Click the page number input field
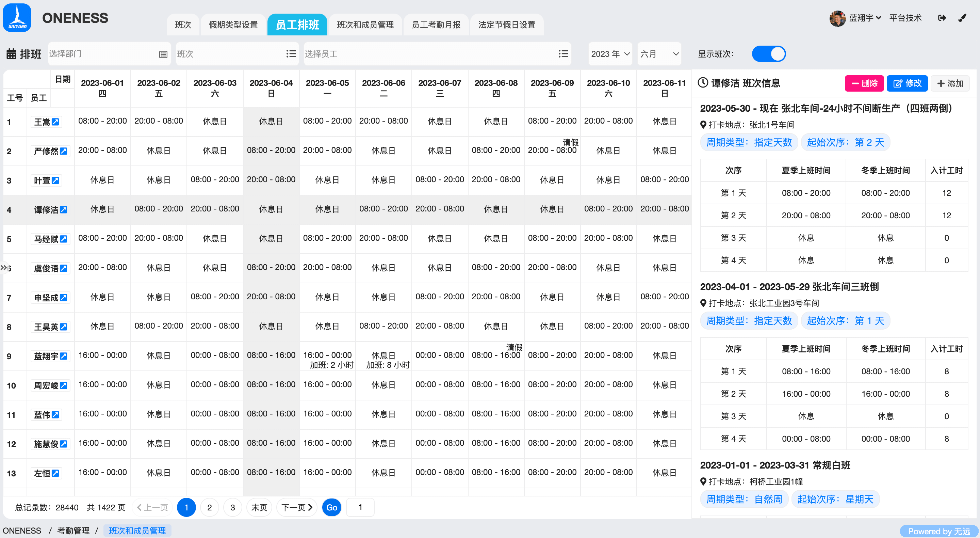 point(360,507)
